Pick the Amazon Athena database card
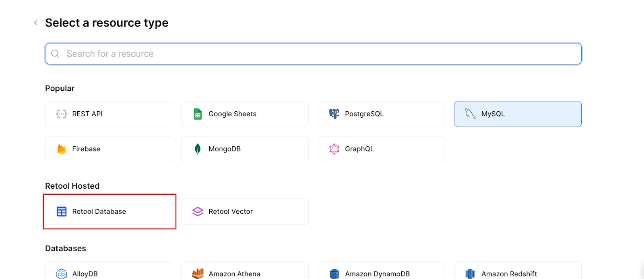 pos(245,270)
